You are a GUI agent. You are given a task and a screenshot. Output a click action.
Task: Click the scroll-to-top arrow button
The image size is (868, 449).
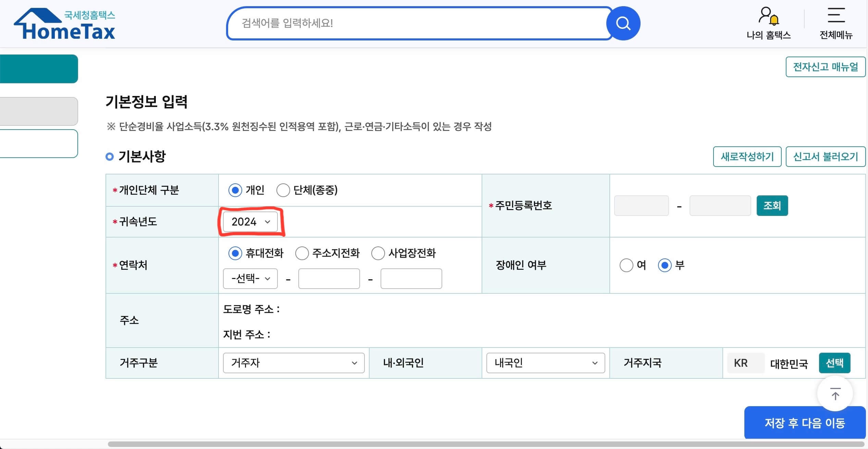point(835,393)
